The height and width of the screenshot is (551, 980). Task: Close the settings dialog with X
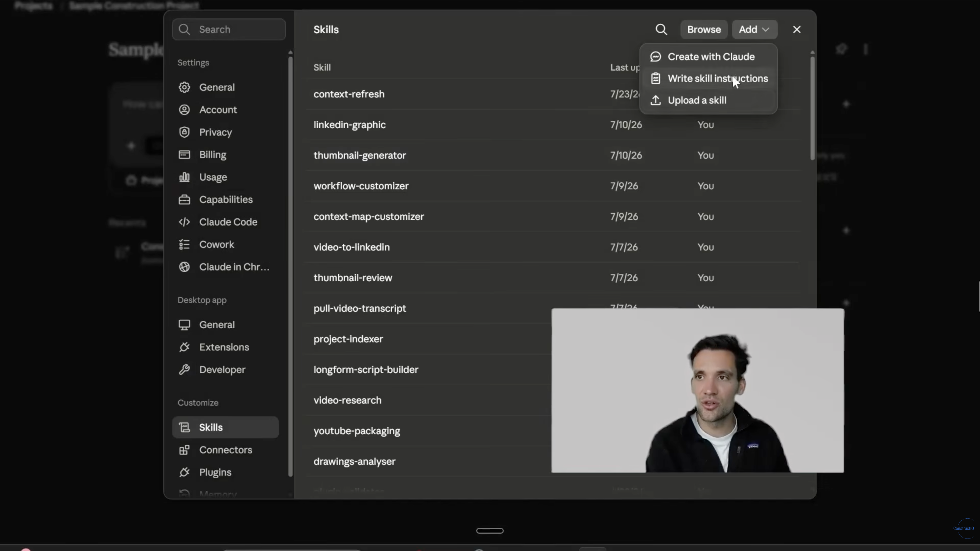tap(797, 30)
